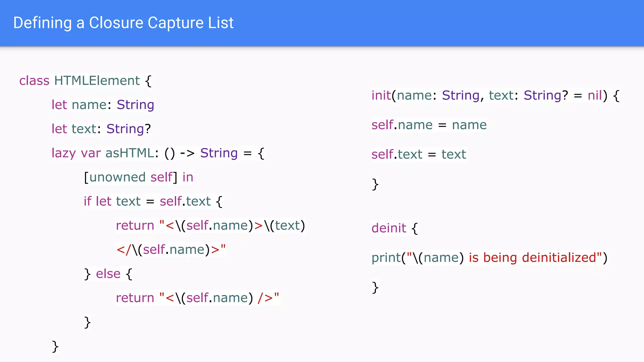
Task: Click the 'nil' keyword in init
Action: click(x=595, y=96)
